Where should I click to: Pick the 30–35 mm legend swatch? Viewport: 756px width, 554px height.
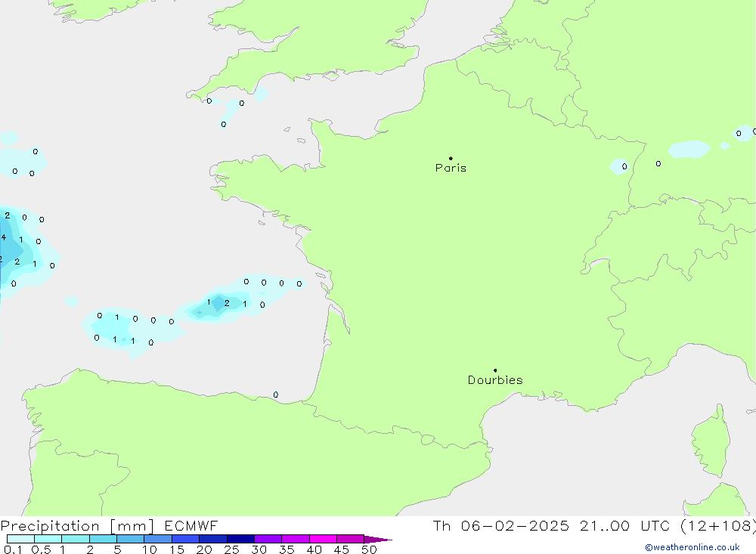coord(268,539)
